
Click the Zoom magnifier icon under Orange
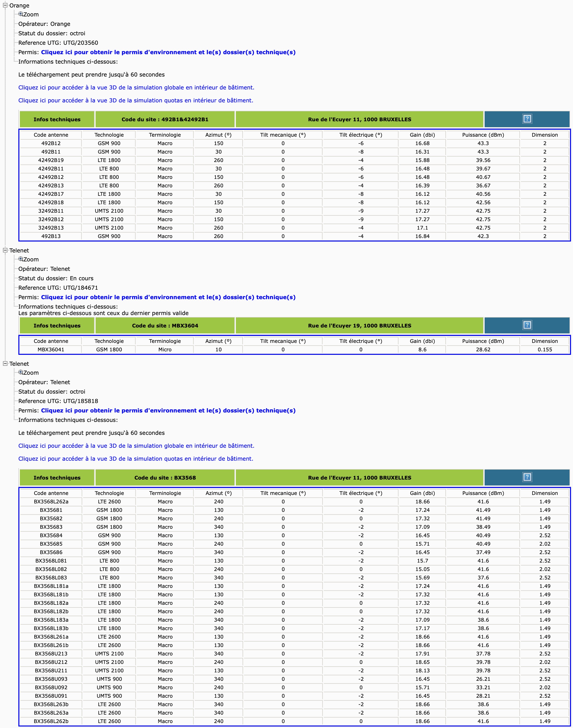coord(21,14)
